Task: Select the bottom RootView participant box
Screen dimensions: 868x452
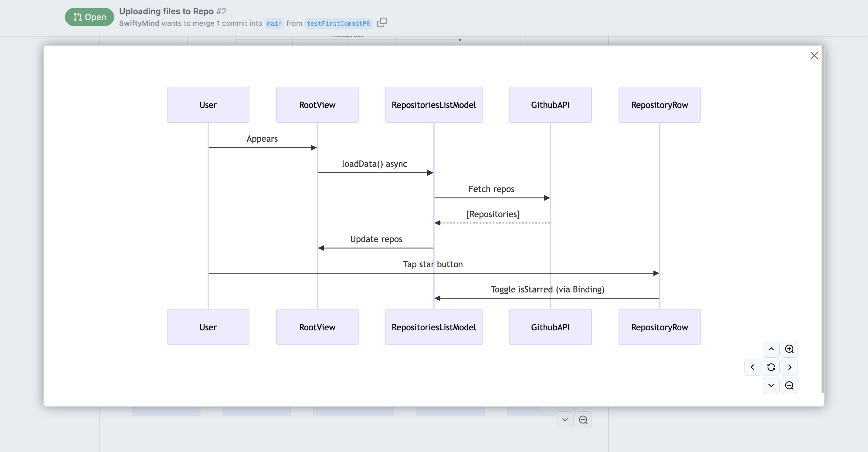Action: click(x=317, y=327)
